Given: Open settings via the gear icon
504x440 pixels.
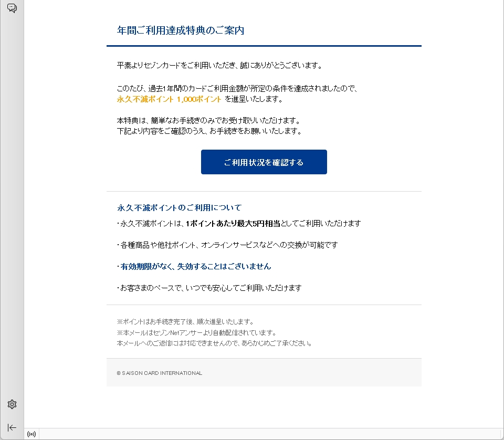Looking at the screenshot, I should point(12,404).
